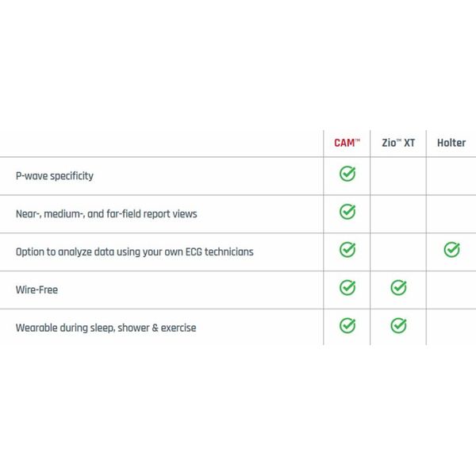Click empty Zio XT cell for P-wave specificity
The image size is (476, 476).
(x=398, y=176)
